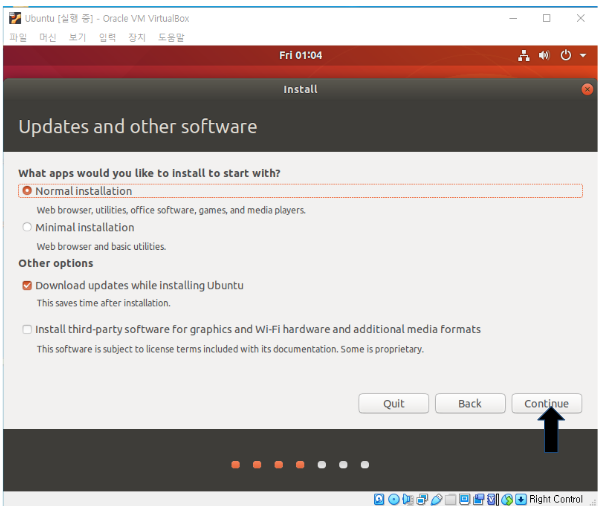Click the VirtualBox app icon in the title bar
Viewport: 608px width, 506px height.
15,18
